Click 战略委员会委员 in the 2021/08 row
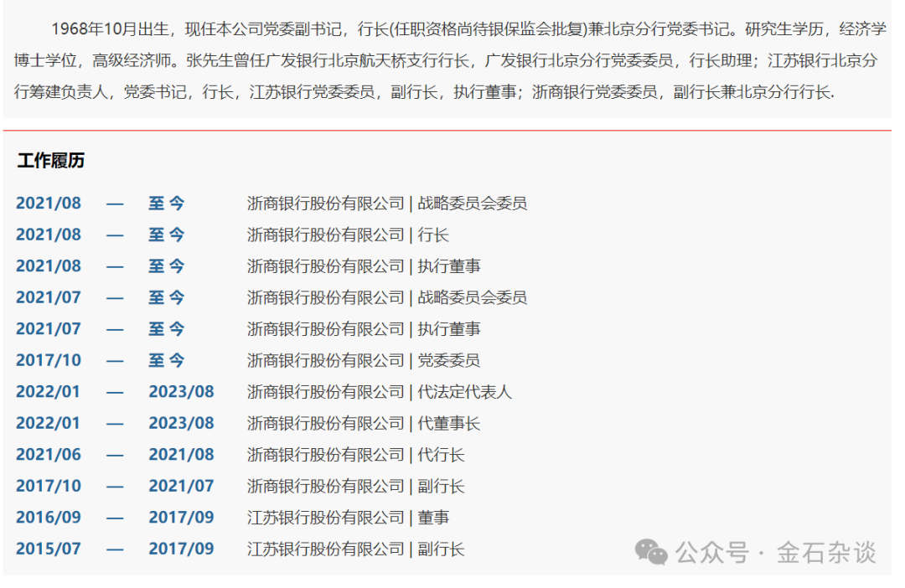The image size is (905, 588). tap(472, 203)
